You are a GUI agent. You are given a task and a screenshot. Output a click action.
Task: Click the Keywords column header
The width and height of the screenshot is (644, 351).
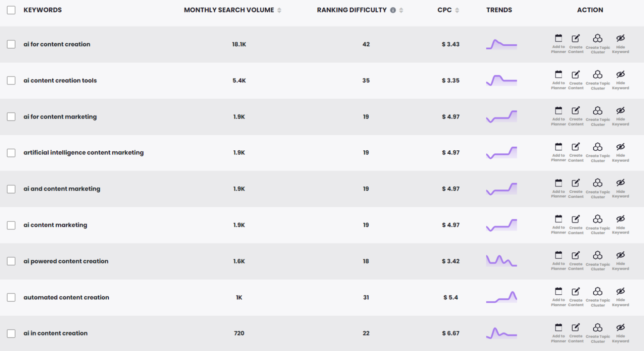[x=42, y=10]
